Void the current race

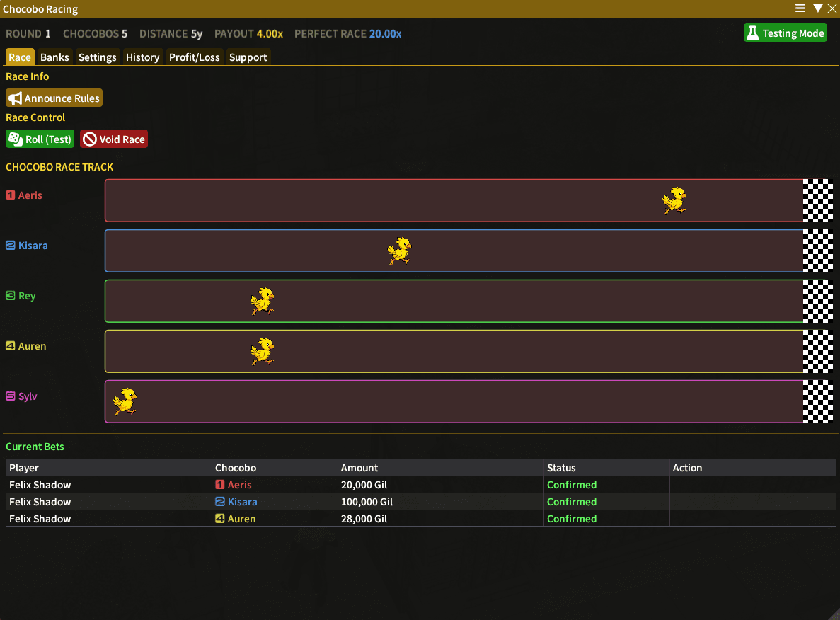(x=114, y=139)
